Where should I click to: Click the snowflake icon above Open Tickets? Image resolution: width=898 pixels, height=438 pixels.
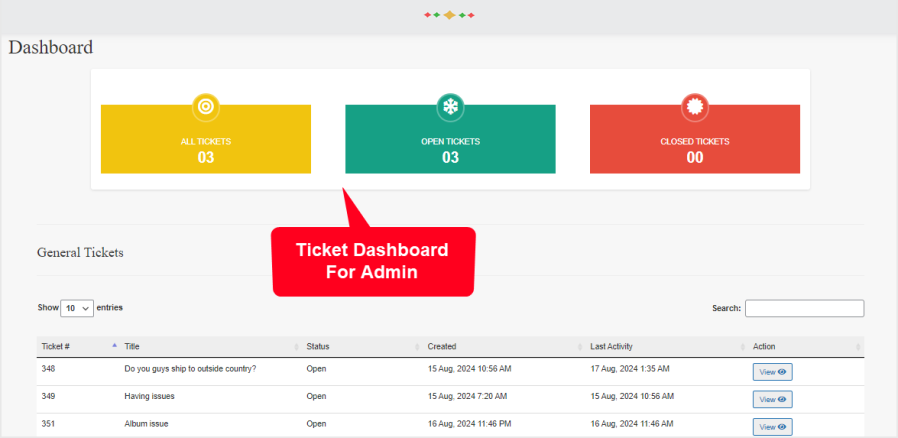pos(450,105)
